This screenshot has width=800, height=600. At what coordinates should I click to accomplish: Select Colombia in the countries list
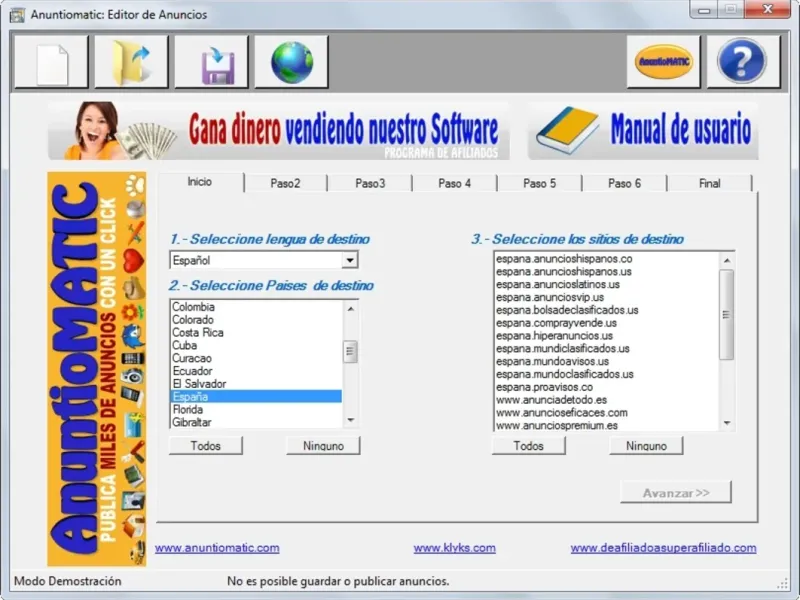[256, 307]
